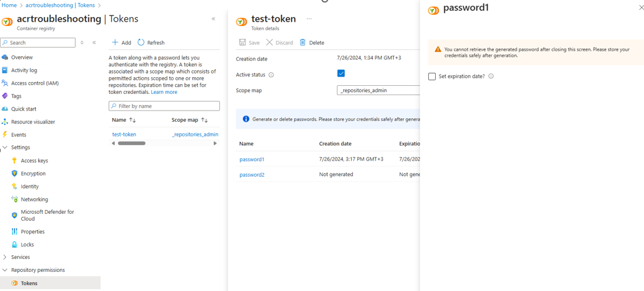Select Tokens in the sidebar menu

pyautogui.click(x=29, y=283)
